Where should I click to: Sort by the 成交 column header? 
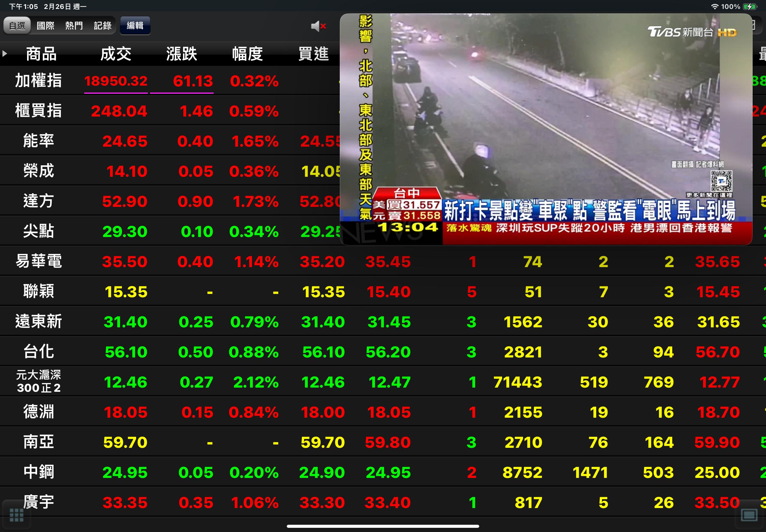click(116, 54)
